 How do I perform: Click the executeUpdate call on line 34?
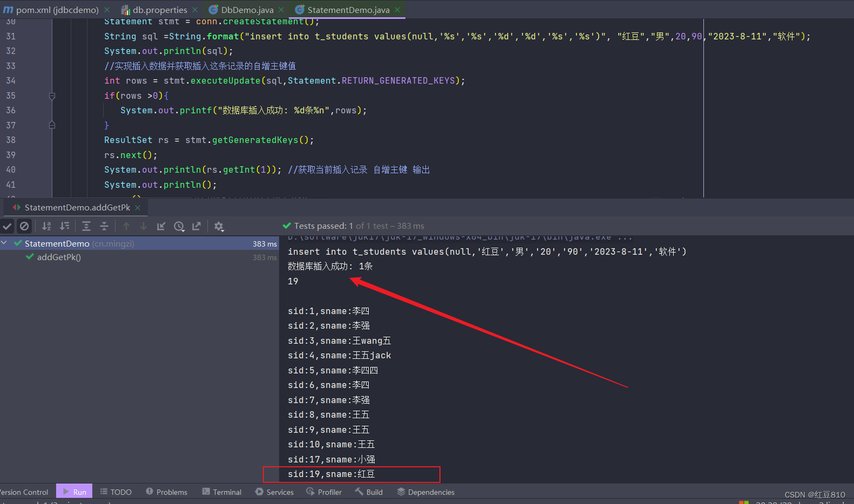(226, 81)
